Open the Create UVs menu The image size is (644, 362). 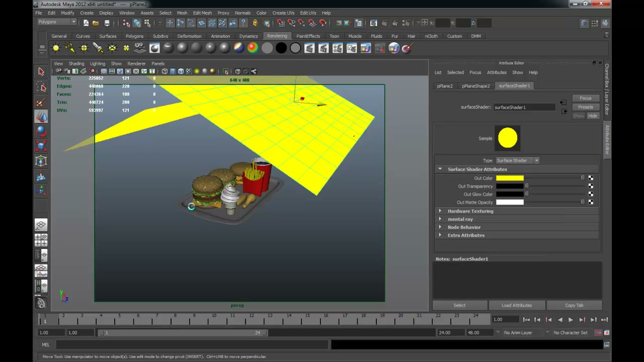tap(283, 13)
